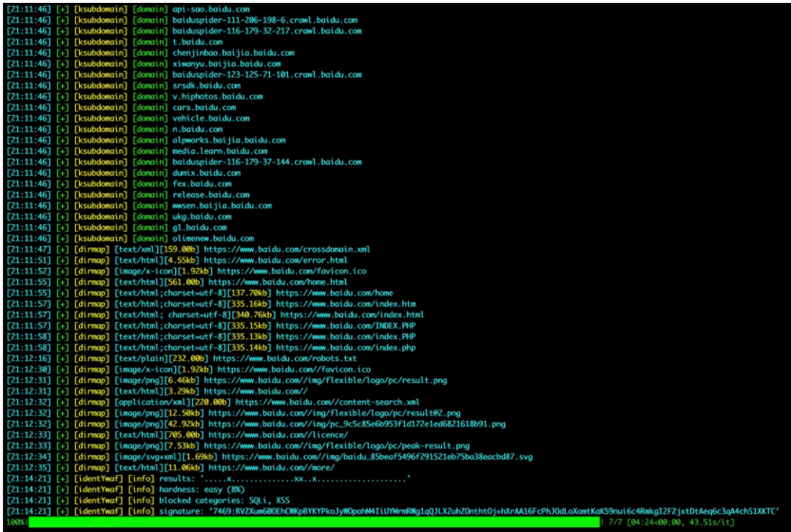Select baiduspider-111-206-198-6.crawl.baidu.com domain text
Image resolution: width=791 pixels, height=532 pixels.
(x=265, y=20)
